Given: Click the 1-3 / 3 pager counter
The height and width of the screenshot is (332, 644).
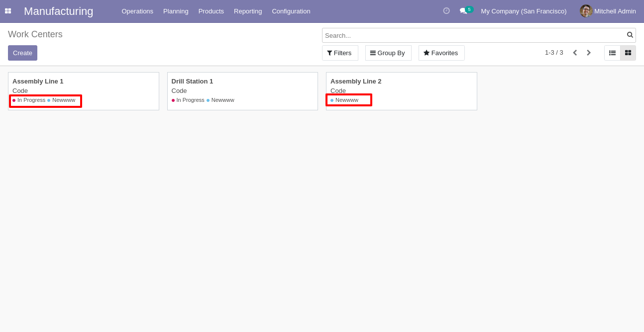Looking at the screenshot, I should (x=554, y=53).
